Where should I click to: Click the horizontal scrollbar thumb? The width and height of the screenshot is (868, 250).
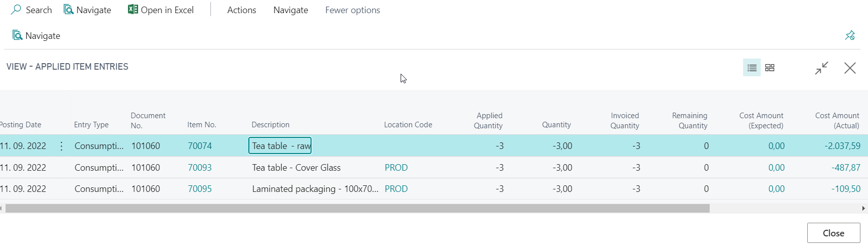tap(357, 208)
